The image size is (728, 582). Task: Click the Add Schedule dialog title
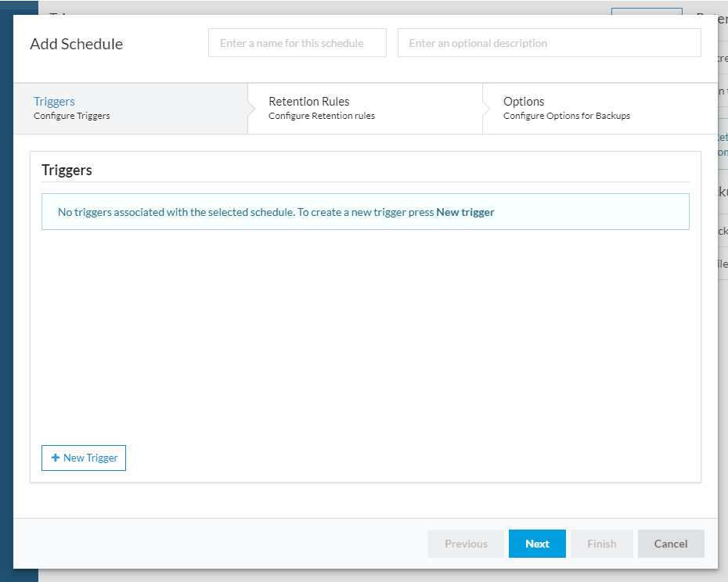77,44
